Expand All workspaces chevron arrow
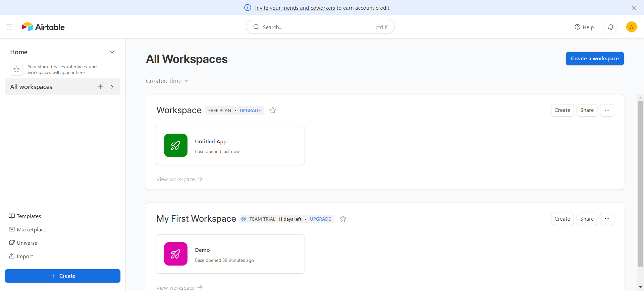 click(112, 87)
